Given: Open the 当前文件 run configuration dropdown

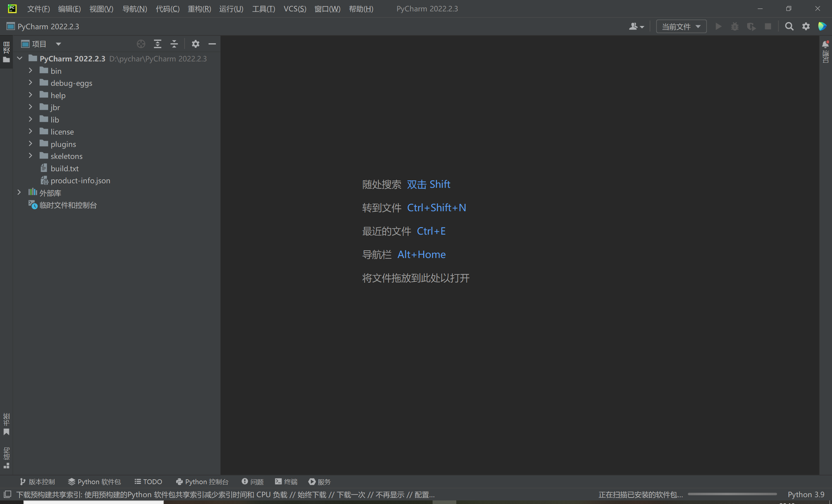Looking at the screenshot, I should pyautogui.click(x=681, y=26).
